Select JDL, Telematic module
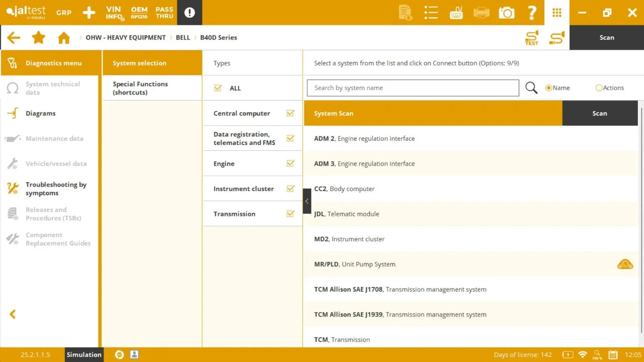The width and height of the screenshot is (644, 362). pyautogui.click(x=471, y=214)
